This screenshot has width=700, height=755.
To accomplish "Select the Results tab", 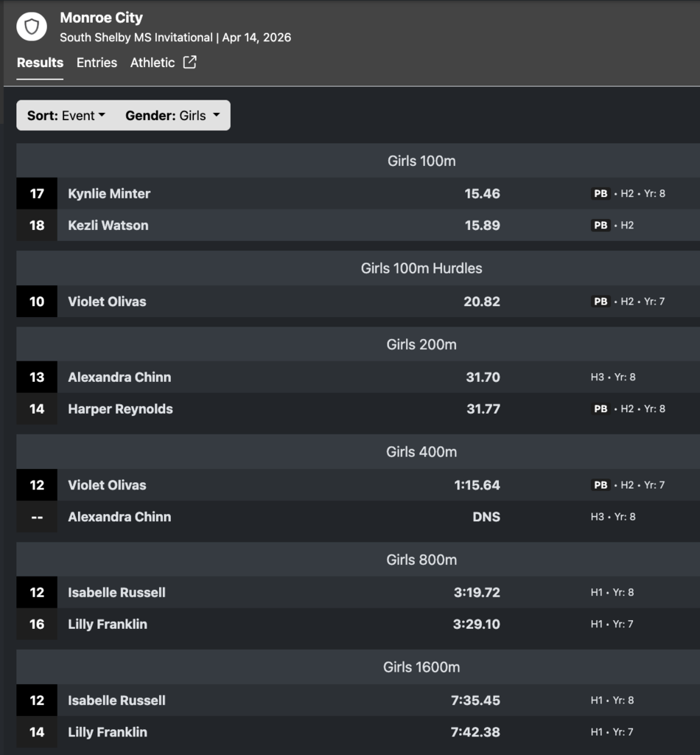I will tap(40, 63).
